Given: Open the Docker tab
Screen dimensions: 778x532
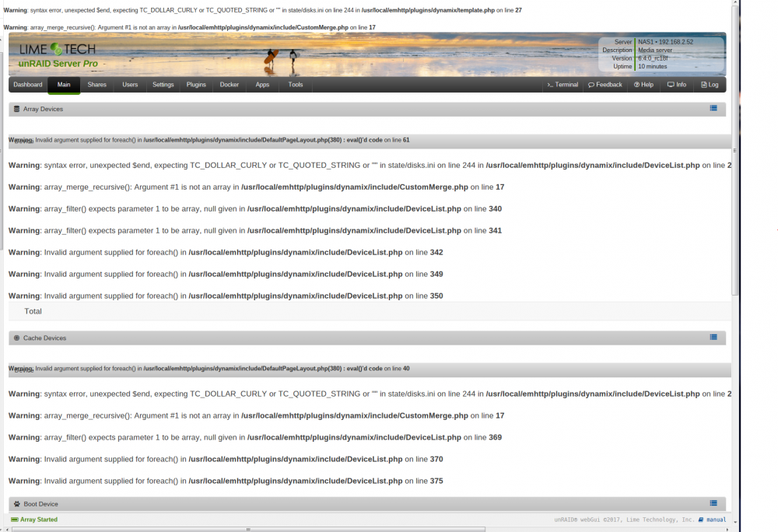Looking at the screenshot, I should pyautogui.click(x=230, y=85).
